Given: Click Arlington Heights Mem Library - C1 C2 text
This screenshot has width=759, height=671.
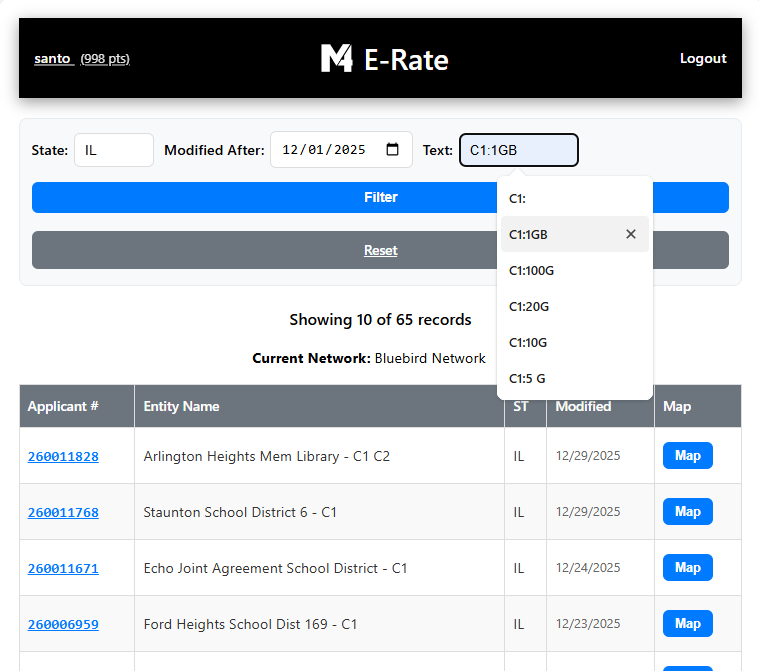Looking at the screenshot, I should pos(266,456).
